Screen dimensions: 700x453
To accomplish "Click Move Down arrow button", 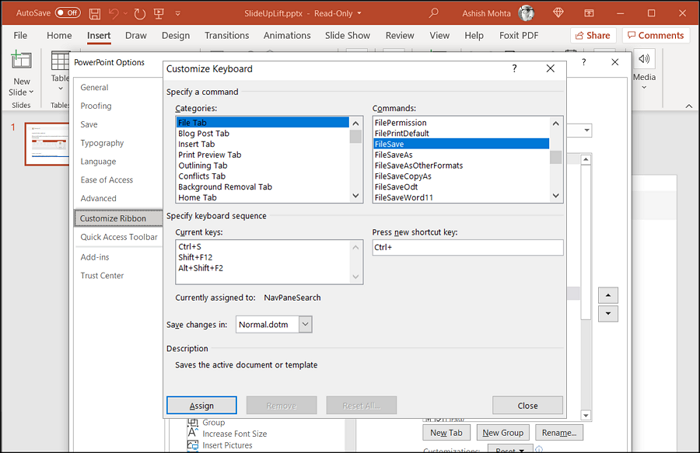I will point(608,314).
